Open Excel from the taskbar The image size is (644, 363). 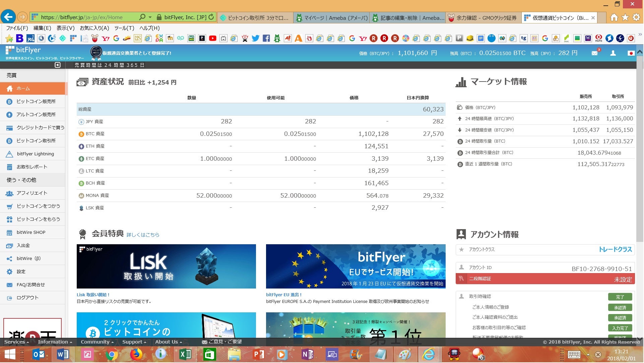185,355
